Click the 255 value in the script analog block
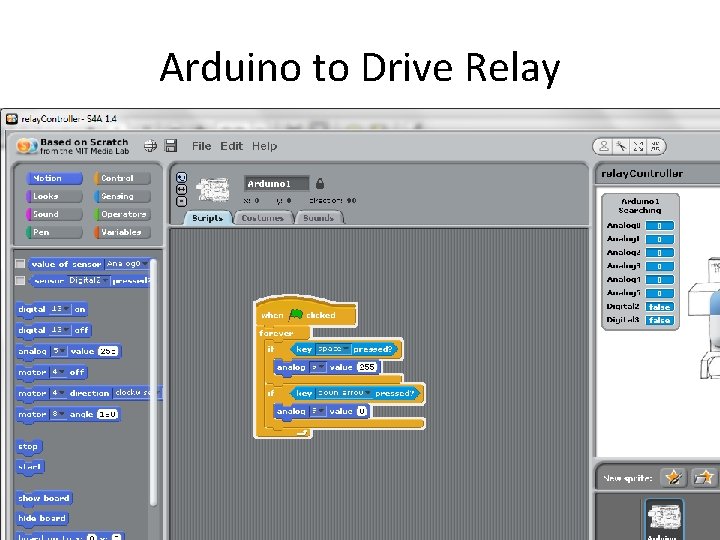The height and width of the screenshot is (540, 720). click(367, 367)
